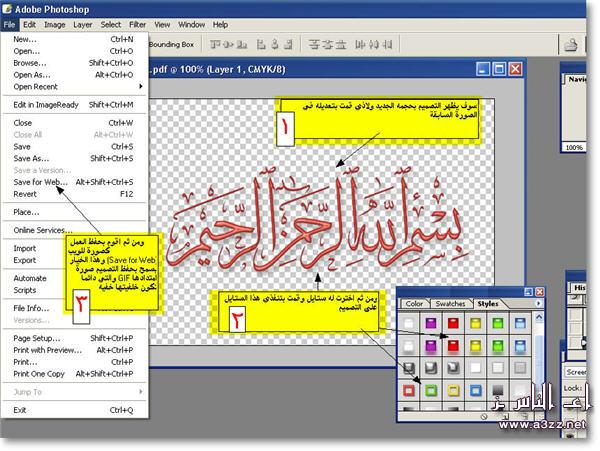The height and width of the screenshot is (451, 600).
Task: Click the align horizontal centers icon
Action: 275,45
